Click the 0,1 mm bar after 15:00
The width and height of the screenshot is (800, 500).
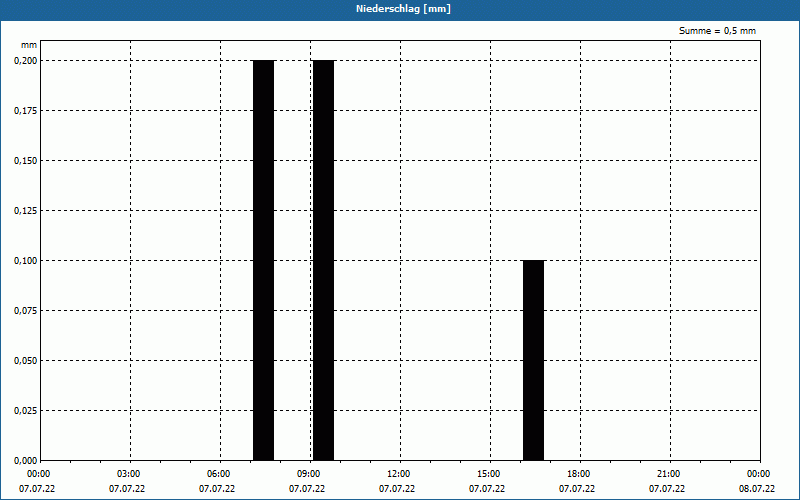point(533,360)
